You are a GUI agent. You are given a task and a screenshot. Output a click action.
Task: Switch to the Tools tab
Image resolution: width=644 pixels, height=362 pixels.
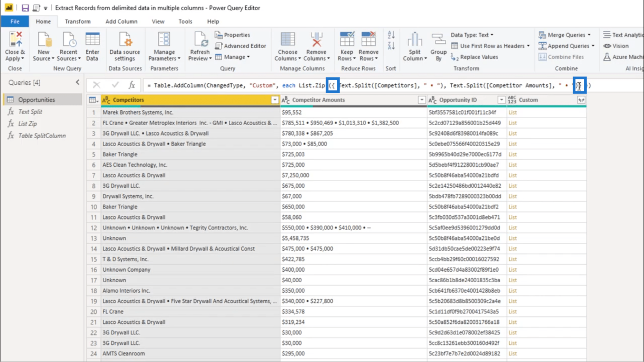tap(185, 21)
